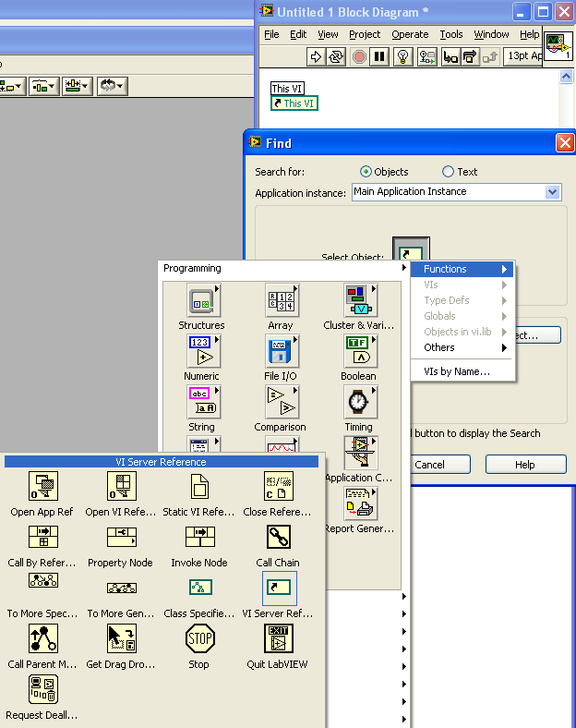Select the Class Specifier Constant icon
The height and width of the screenshot is (728, 576).
pyautogui.click(x=200, y=588)
